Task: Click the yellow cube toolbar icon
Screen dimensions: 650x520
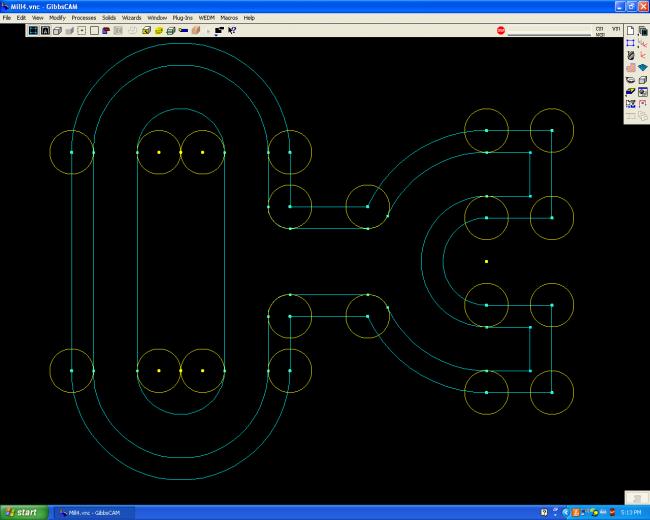Action: tap(146, 30)
